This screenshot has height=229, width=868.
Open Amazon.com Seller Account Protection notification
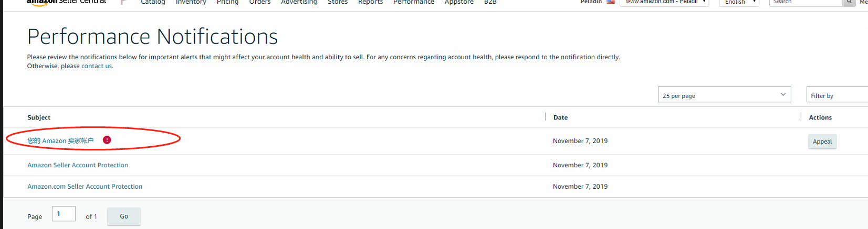[x=85, y=187]
